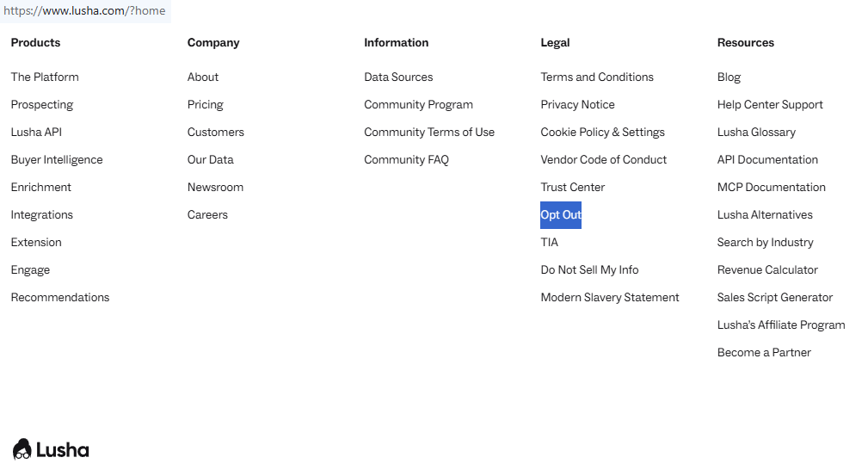
Task: Click the URL address text
Action: click(84, 11)
